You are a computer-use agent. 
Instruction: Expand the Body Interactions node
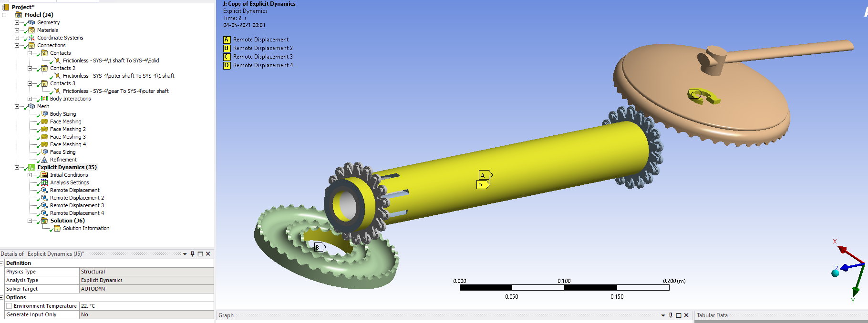pos(30,99)
